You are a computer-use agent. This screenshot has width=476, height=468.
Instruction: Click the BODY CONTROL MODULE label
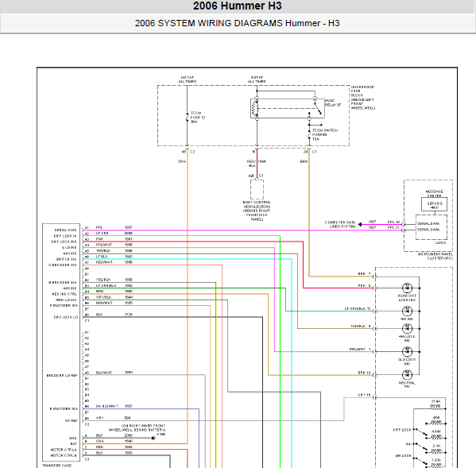pyautogui.click(x=257, y=211)
